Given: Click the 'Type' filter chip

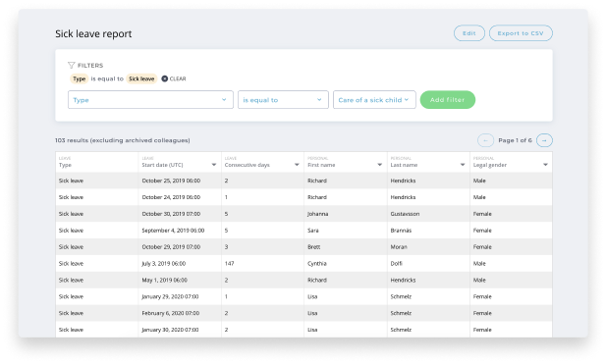Looking at the screenshot, I should [x=80, y=78].
